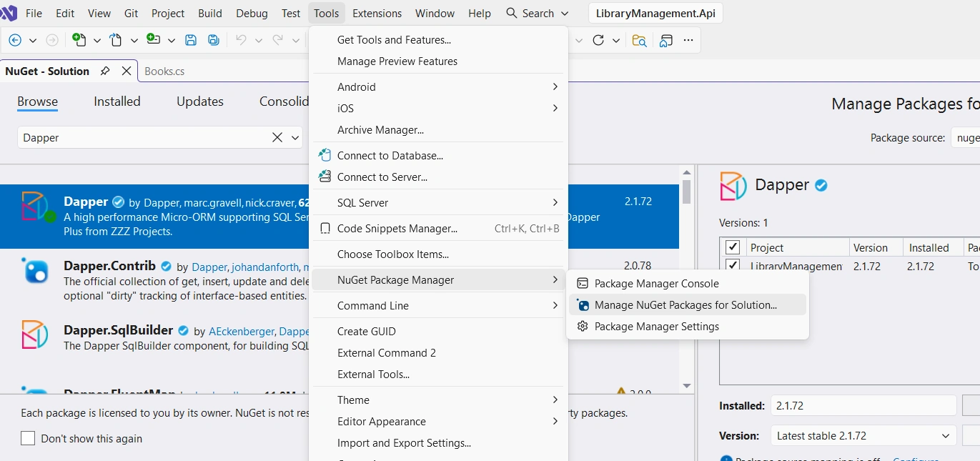Choose Import and Export Settings
Viewport: 980px width, 461px height.
(437, 442)
